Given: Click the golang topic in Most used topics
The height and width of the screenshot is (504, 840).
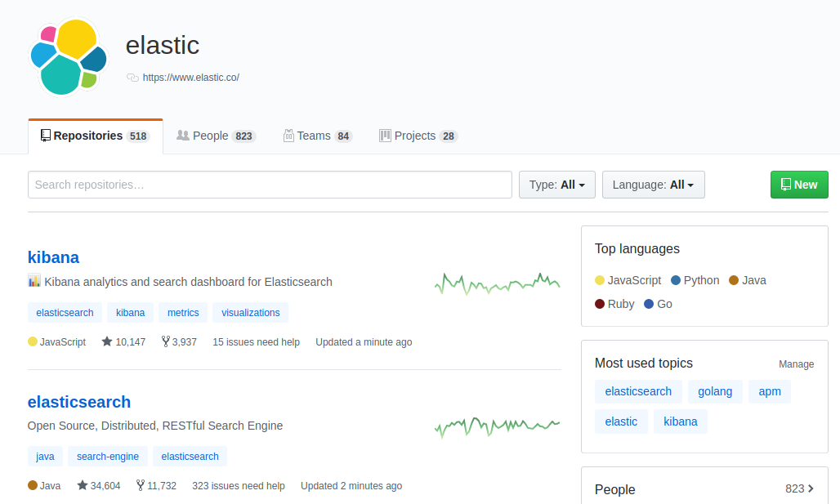Looking at the screenshot, I should click(x=715, y=391).
